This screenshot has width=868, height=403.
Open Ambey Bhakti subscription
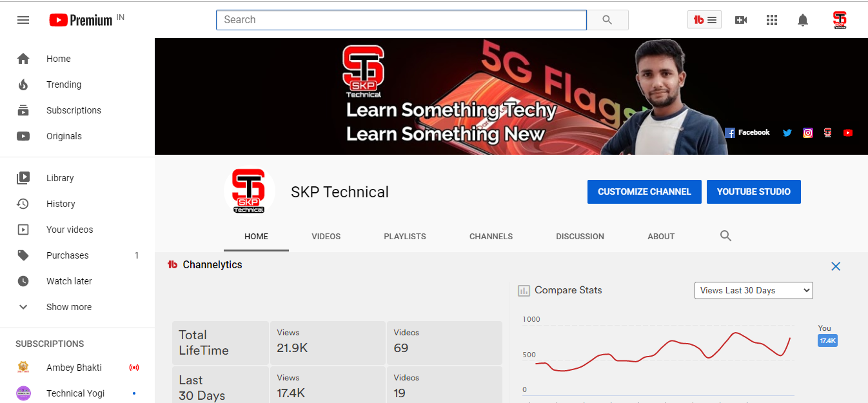pyautogui.click(x=77, y=368)
